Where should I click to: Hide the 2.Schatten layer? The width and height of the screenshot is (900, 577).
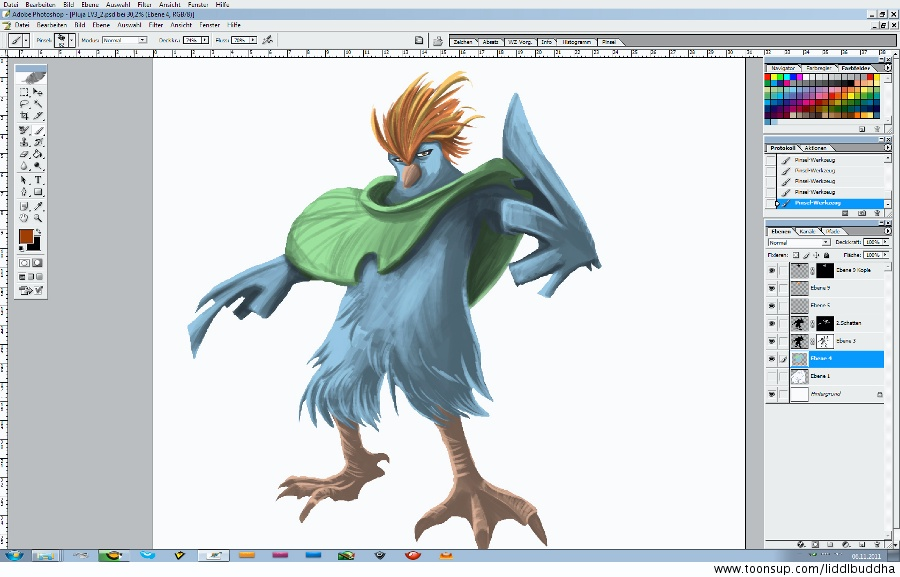[771, 324]
